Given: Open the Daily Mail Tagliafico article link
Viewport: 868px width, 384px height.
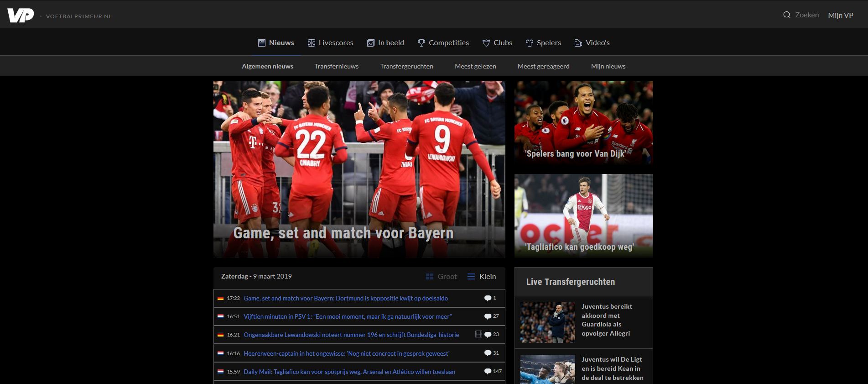Looking at the screenshot, I should pos(349,372).
